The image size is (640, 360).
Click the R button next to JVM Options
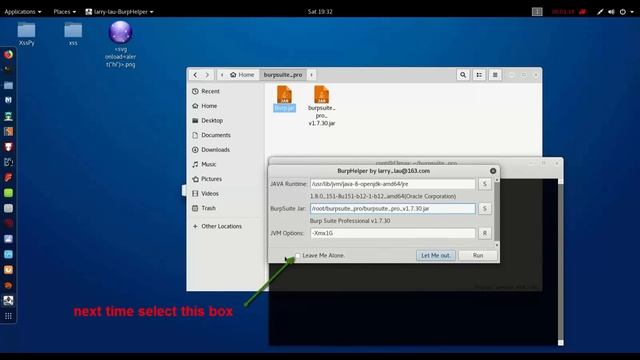[484, 233]
